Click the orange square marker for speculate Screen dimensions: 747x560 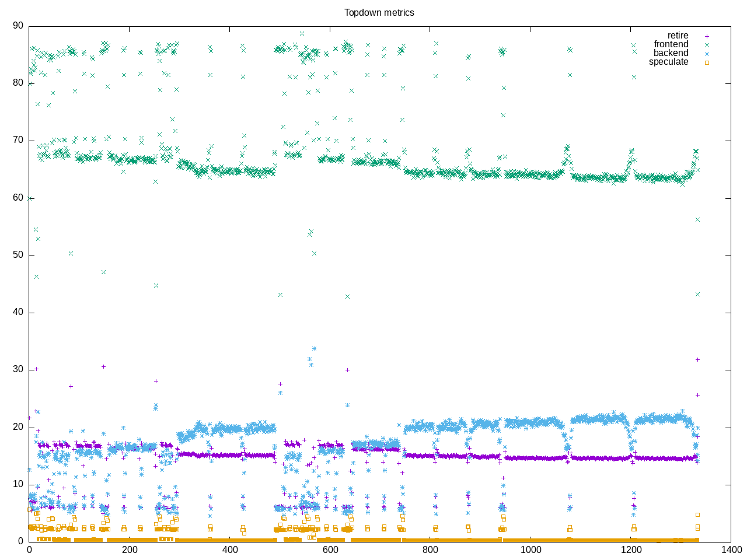tap(707, 62)
